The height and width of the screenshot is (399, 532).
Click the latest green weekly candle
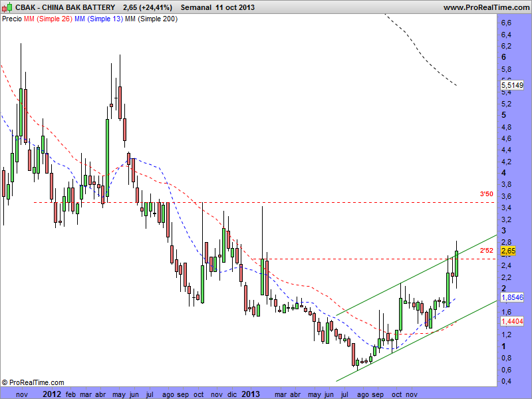point(457,263)
